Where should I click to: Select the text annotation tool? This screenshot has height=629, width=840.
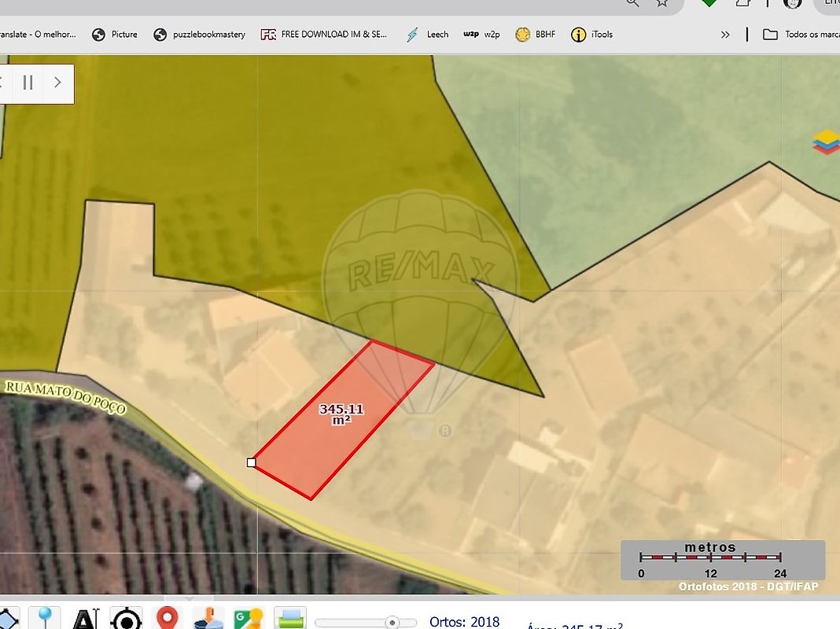86,619
